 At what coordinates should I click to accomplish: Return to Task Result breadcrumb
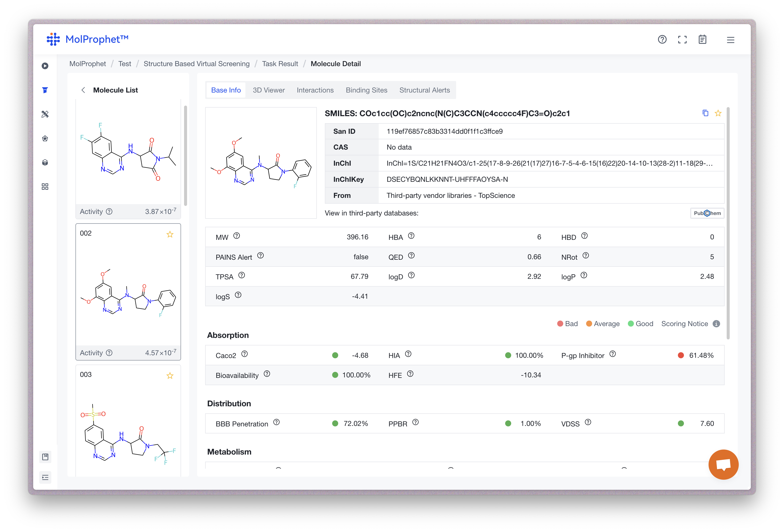(280, 64)
